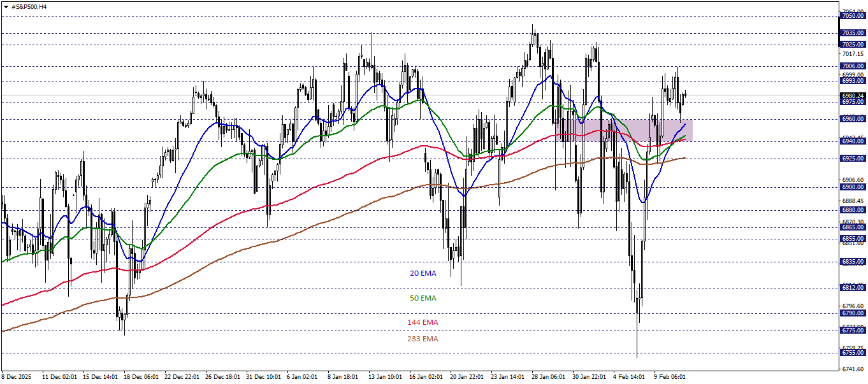Select the 144 EMA red legend label
868x384 pixels.
coord(423,322)
